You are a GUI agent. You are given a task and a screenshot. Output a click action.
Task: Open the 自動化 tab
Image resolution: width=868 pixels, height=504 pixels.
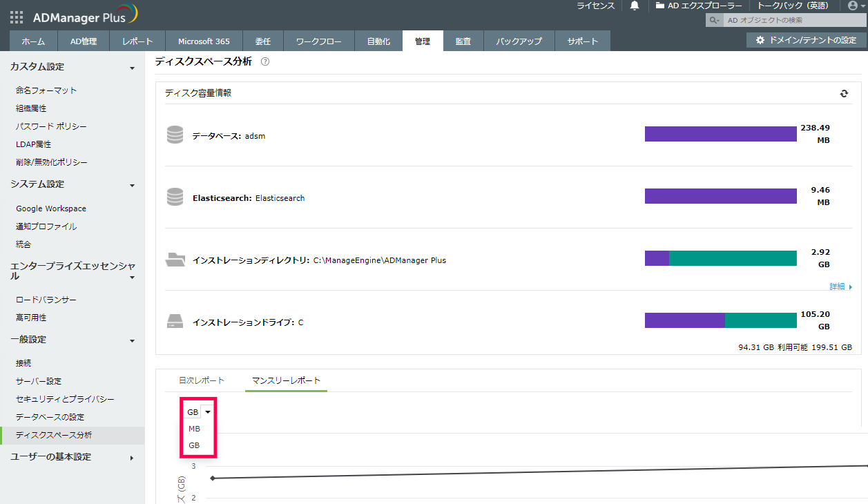point(378,41)
